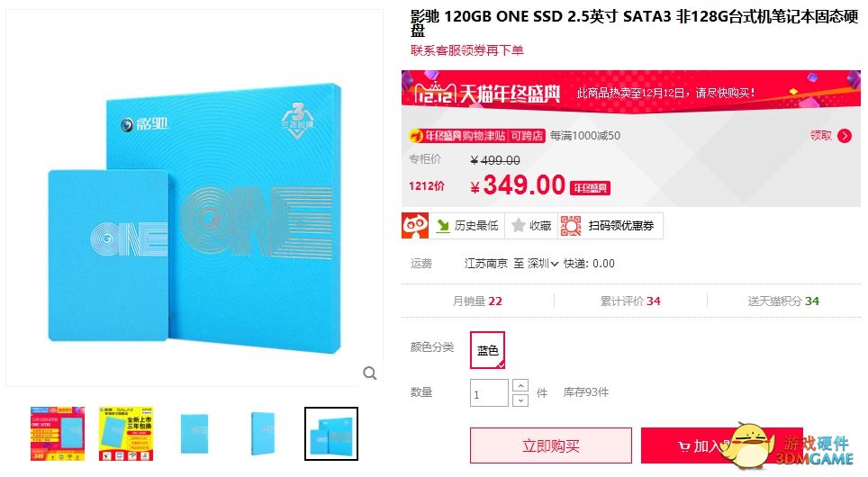Click the magnifier zoom icon on product image
Image resolution: width=868 pixels, height=477 pixels.
(370, 373)
